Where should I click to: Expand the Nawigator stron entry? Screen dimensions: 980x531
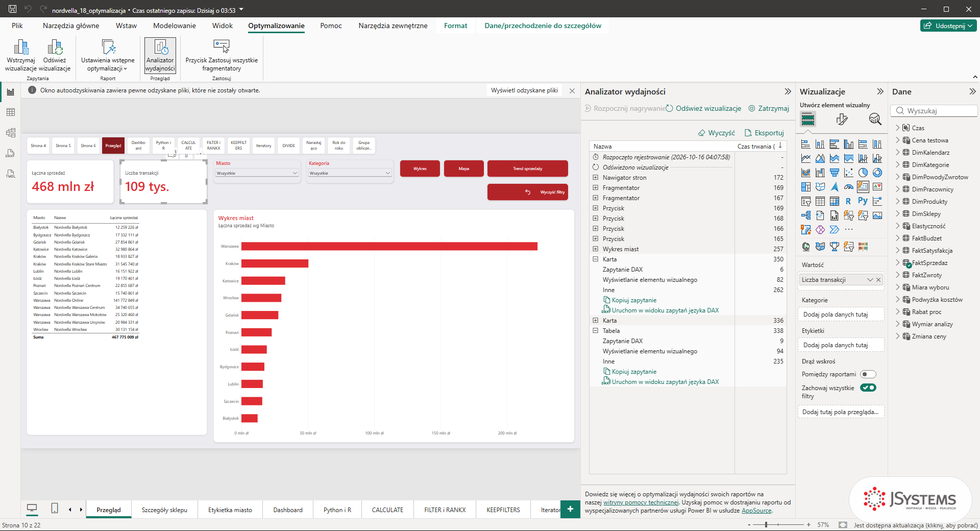[595, 178]
